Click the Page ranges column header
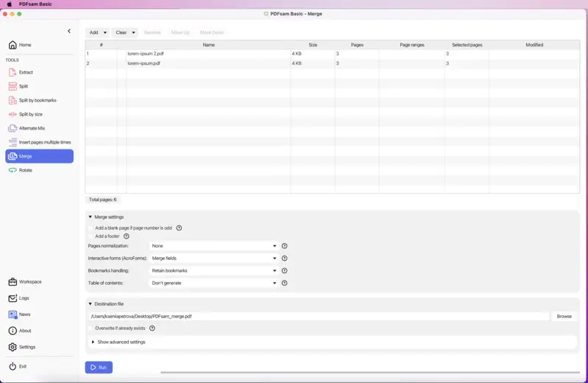The image size is (588, 383). pos(412,45)
